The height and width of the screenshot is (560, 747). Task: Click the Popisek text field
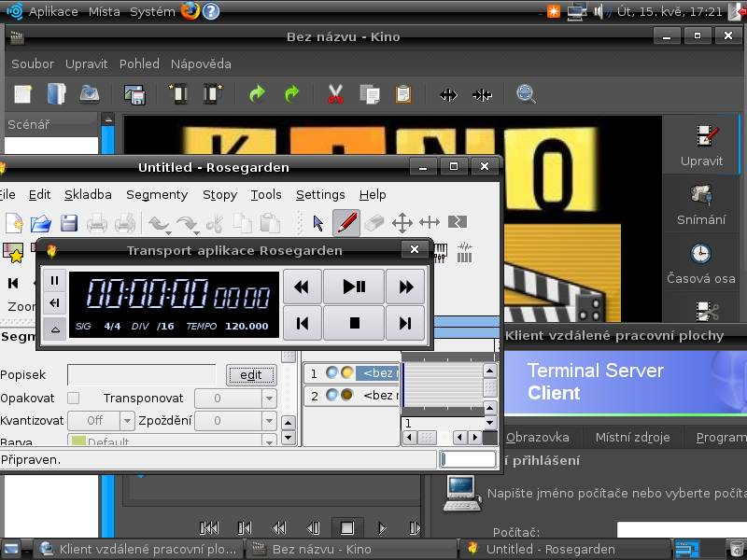point(142,375)
